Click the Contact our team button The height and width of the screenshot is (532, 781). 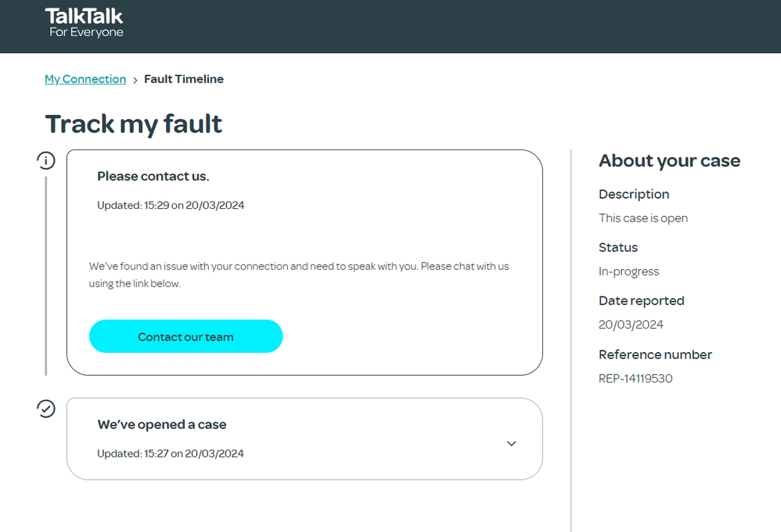click(x=185, y=336)
